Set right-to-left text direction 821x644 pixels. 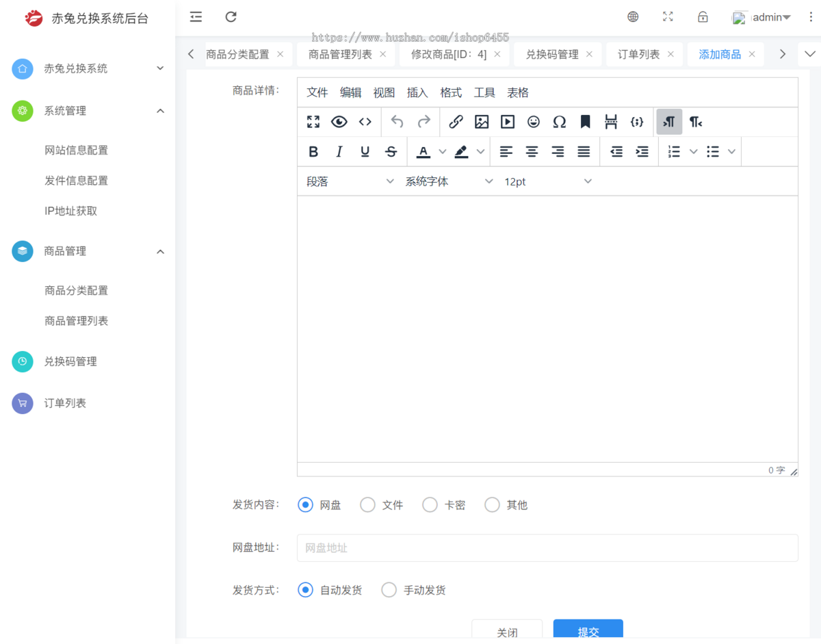point(696,122)
